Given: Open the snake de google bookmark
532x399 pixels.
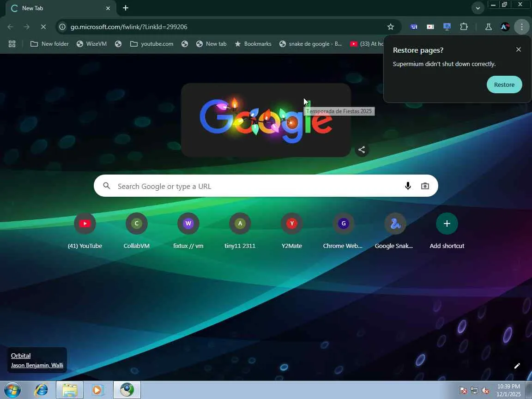Looking at the screenshot, I should point(310,44).
